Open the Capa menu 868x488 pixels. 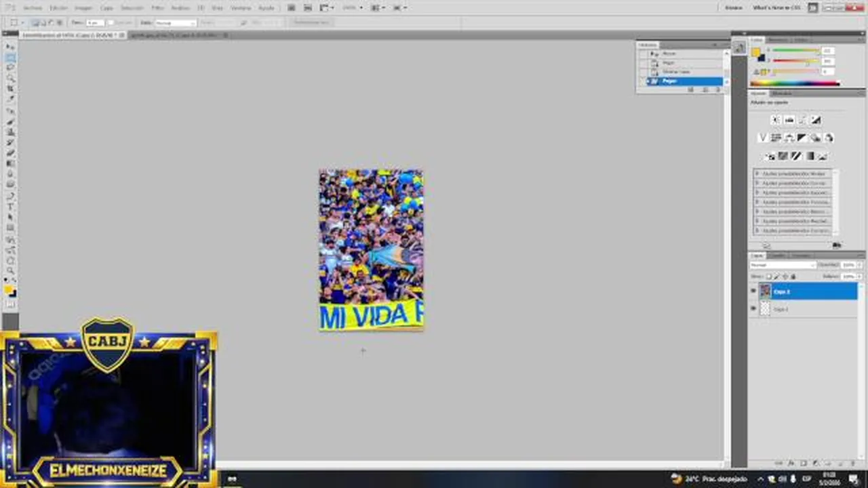pyautogui.click(x=106, y=7)
